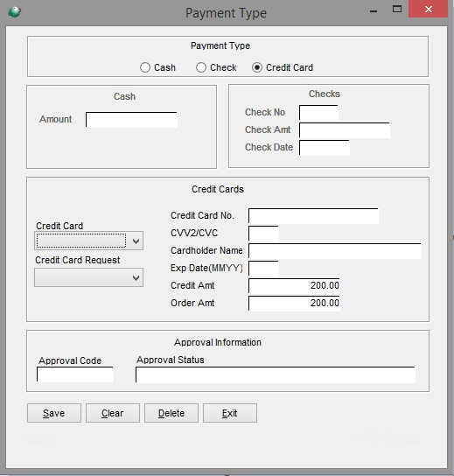Viewport: 454px width, 476px height.
Task: Click into the CVV2/CVC field
Action: tap(263, 233)
